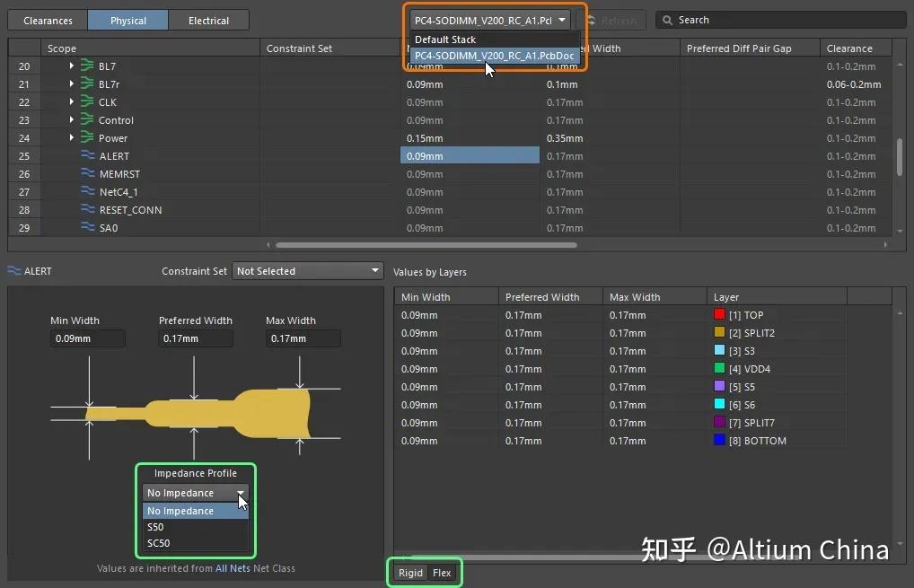Open the PCB document stack dropdown
Screen dimensions: 914x588
(x=489, y=20)
